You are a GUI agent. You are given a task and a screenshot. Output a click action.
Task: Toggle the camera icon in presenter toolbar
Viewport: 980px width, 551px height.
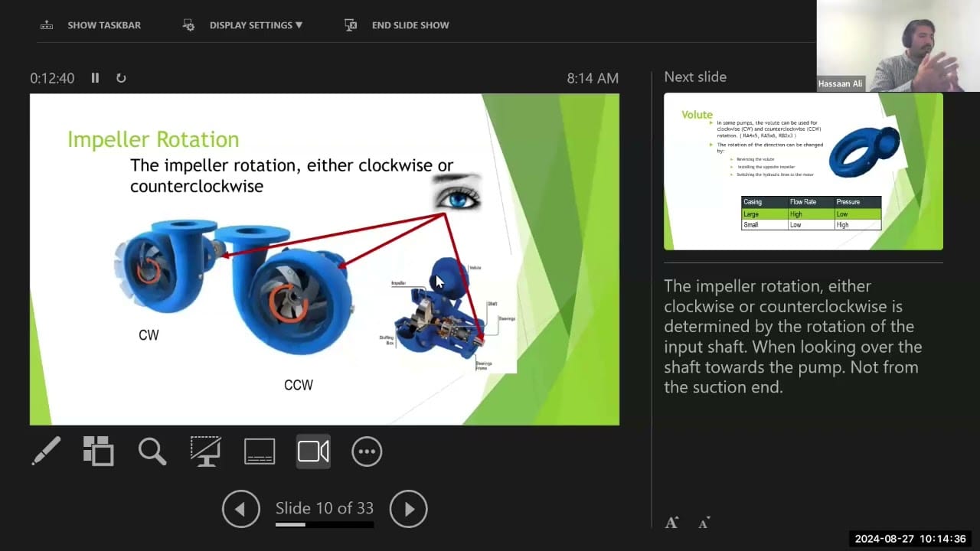coord(313,452)
